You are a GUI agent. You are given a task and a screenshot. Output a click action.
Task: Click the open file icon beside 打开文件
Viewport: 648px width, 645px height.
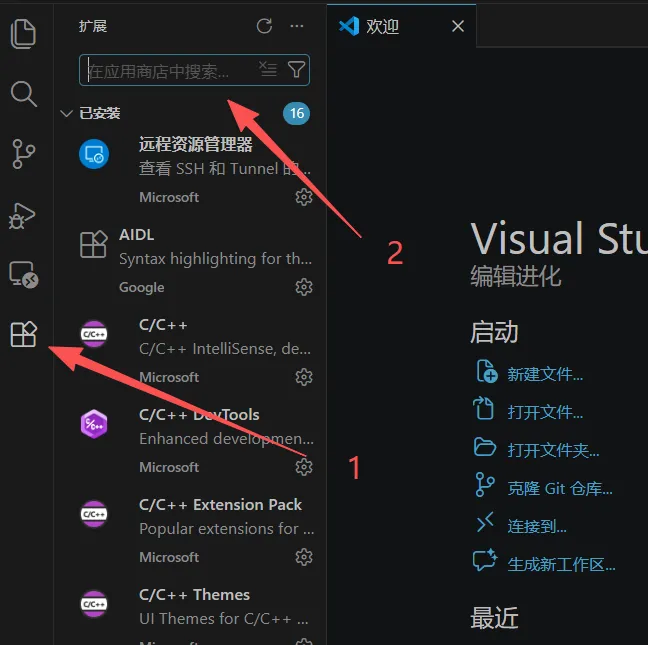click(484, 408)
